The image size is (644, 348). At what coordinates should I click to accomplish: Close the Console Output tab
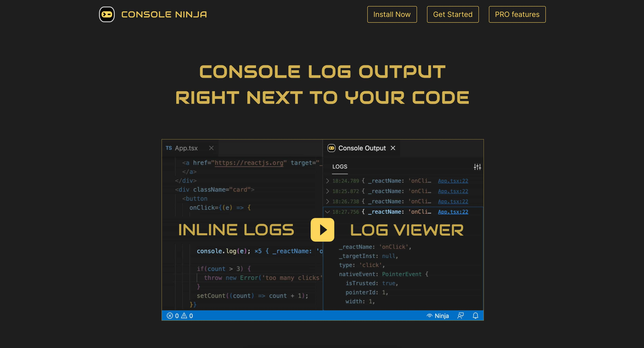pos(393,148)
